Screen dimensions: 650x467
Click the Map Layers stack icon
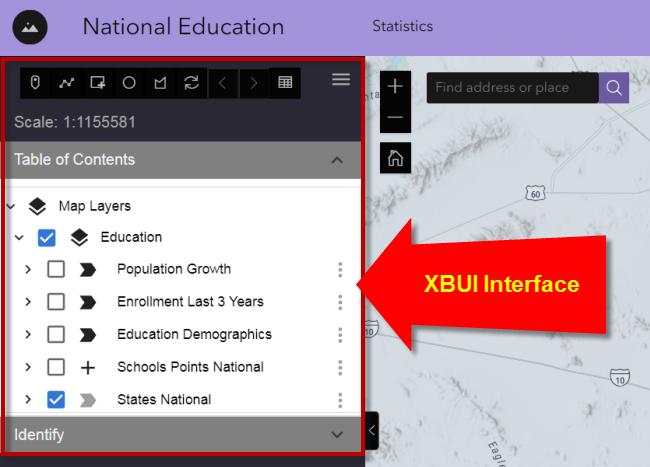pyautogui.click(x=37, y=206)
